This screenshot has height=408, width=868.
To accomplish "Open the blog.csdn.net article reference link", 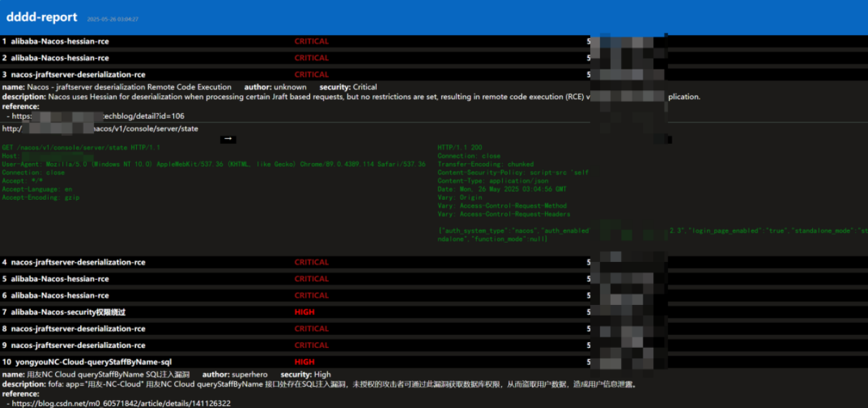I will [x=121, y=404].
